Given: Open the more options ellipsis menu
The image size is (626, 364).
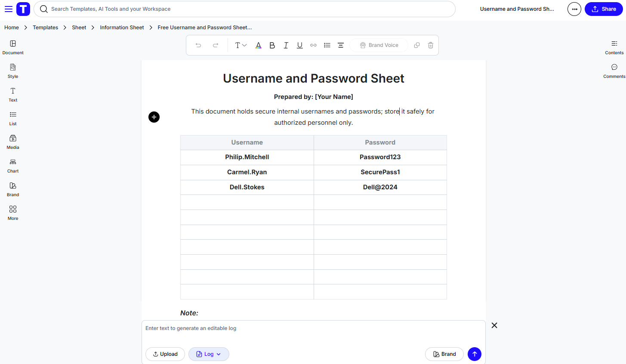Looking at the screenshot, I should click(574, 9).
